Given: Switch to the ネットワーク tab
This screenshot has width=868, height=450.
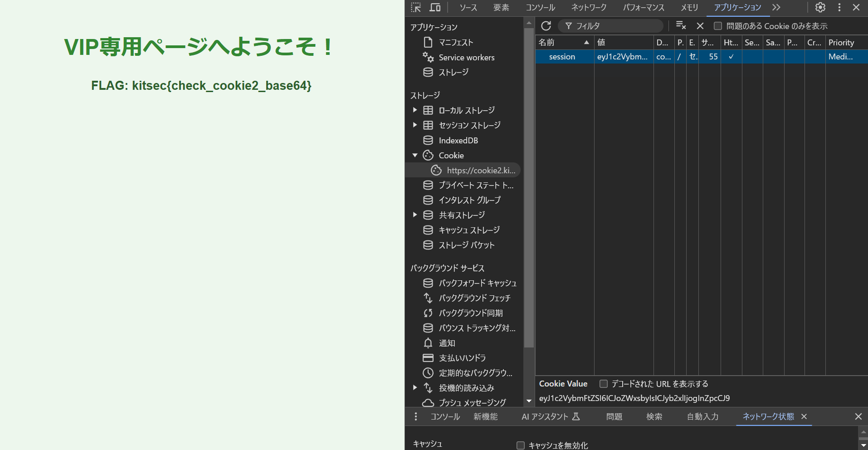Looking at the screenshot, I should pyautogui.click(x=589, y=7).
